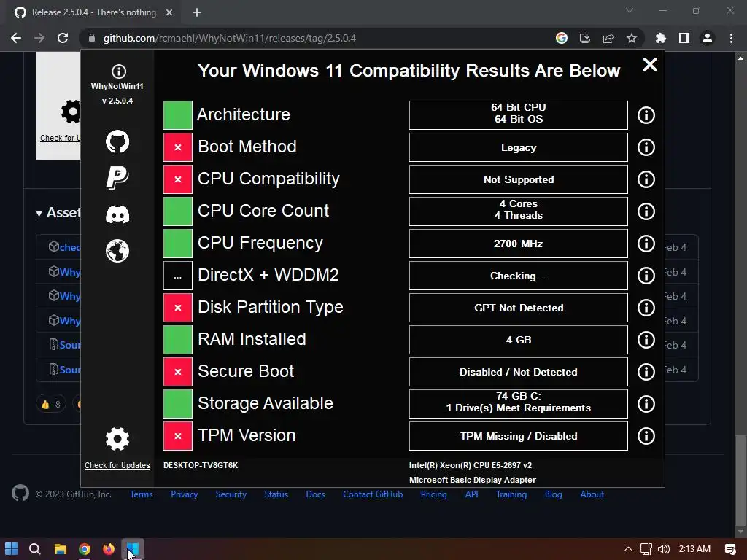Show info for Secure Boot row
The height and width of the screenshot is (560, 747).
(x=646, y=371)
